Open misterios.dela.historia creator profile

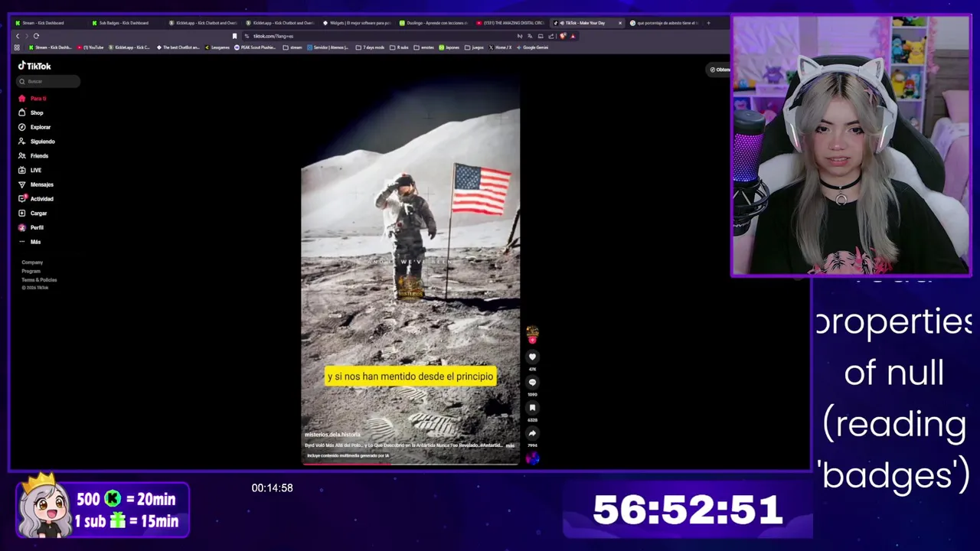point(332,435)
